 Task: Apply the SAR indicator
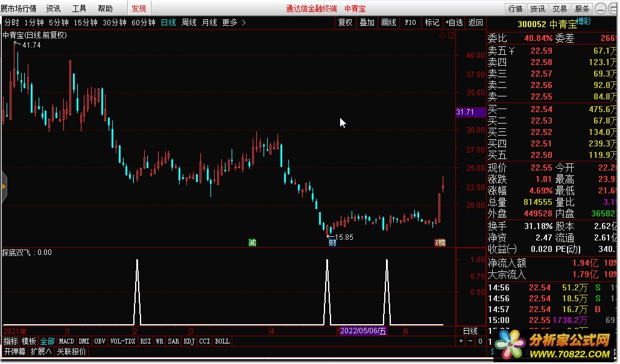174,341
